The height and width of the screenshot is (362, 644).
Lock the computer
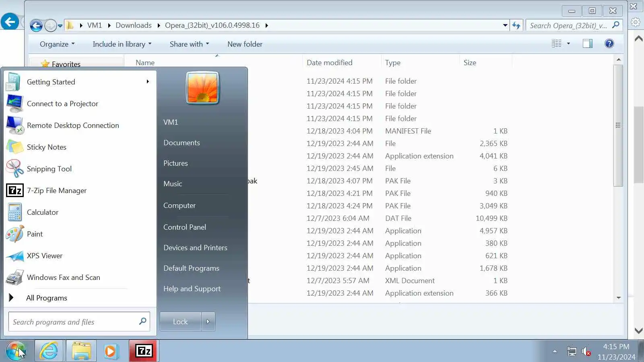pos(180,322)
